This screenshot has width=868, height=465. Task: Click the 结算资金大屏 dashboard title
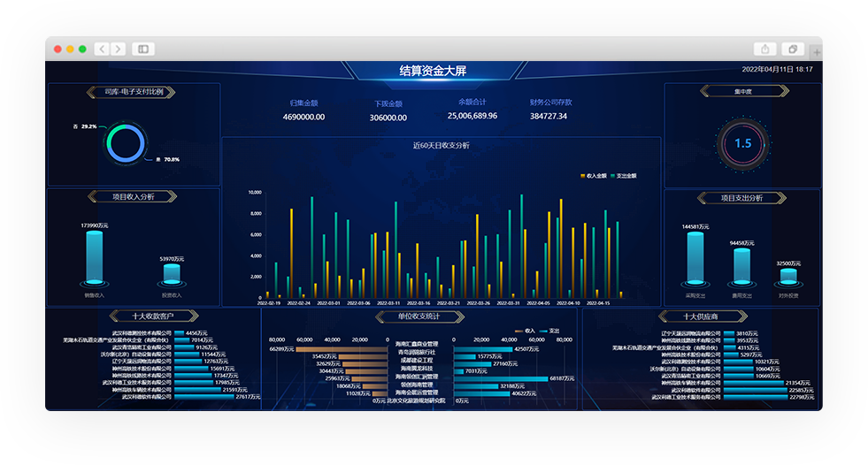pyautogui.click(x=433, y=70)
